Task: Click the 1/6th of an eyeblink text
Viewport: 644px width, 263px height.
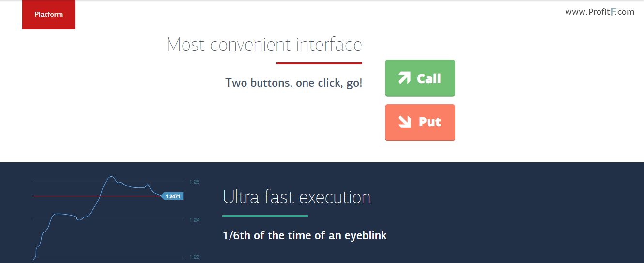Action: [x=305, y=236]
